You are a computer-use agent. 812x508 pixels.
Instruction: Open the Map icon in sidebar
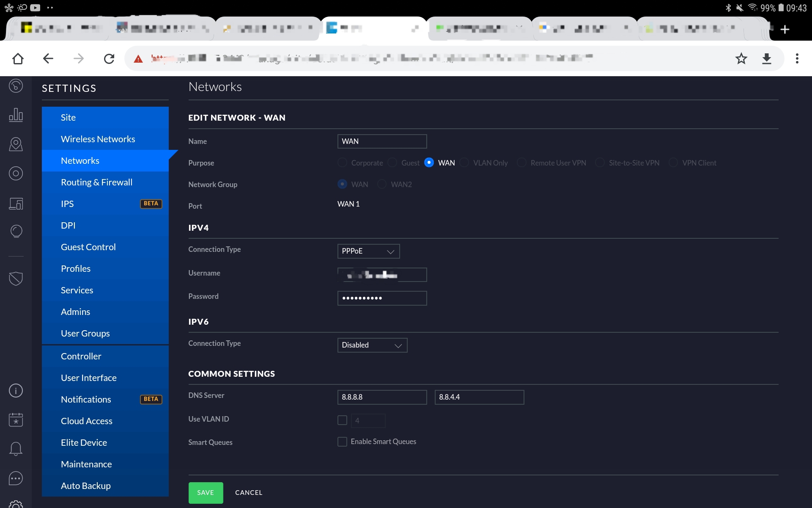point(16,144)
